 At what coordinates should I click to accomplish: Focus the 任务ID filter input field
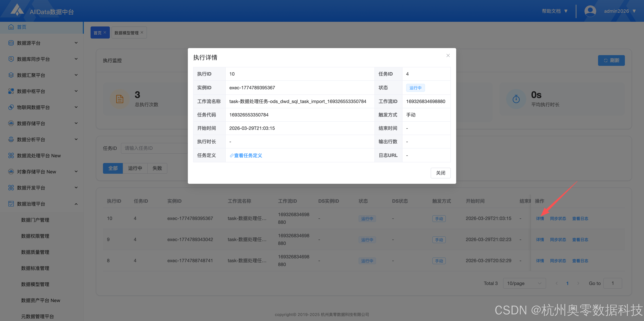point(154,148)
